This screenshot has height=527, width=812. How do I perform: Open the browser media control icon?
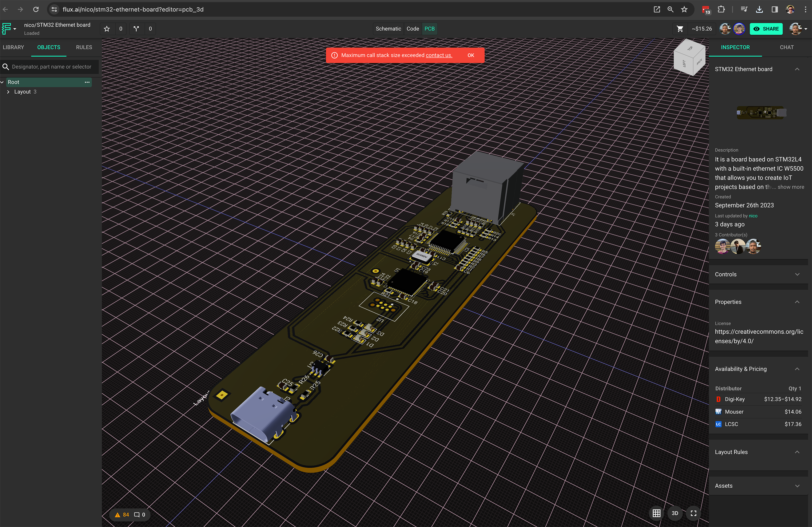click(744, 9)
